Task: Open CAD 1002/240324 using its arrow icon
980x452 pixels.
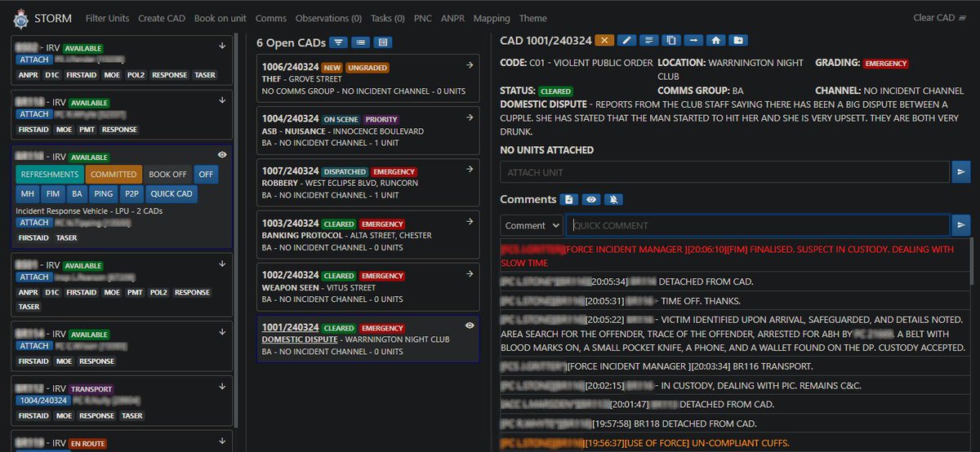Action: tap(470, 274)
